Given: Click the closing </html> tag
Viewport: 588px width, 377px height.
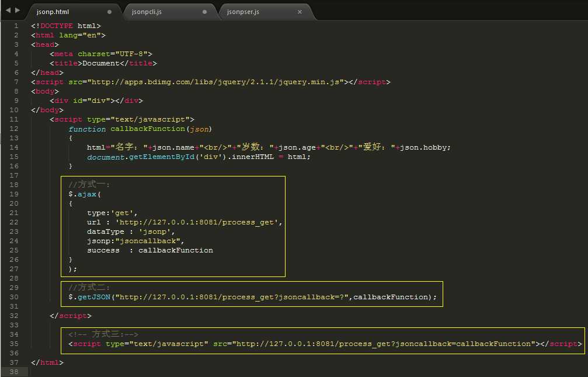Looking at the screenshot, I should [47, 362].
